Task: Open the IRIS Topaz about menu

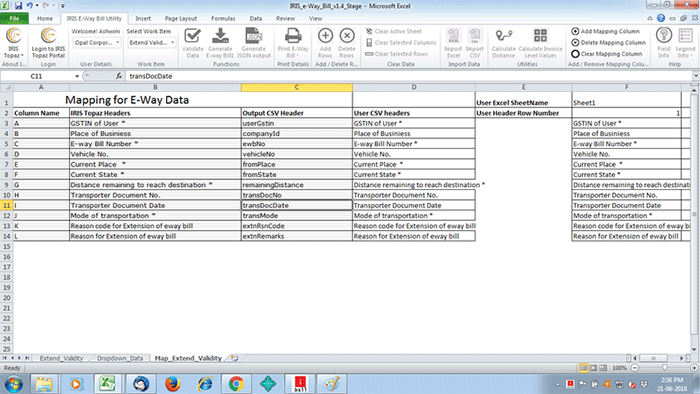Action: tap(13, 43)
